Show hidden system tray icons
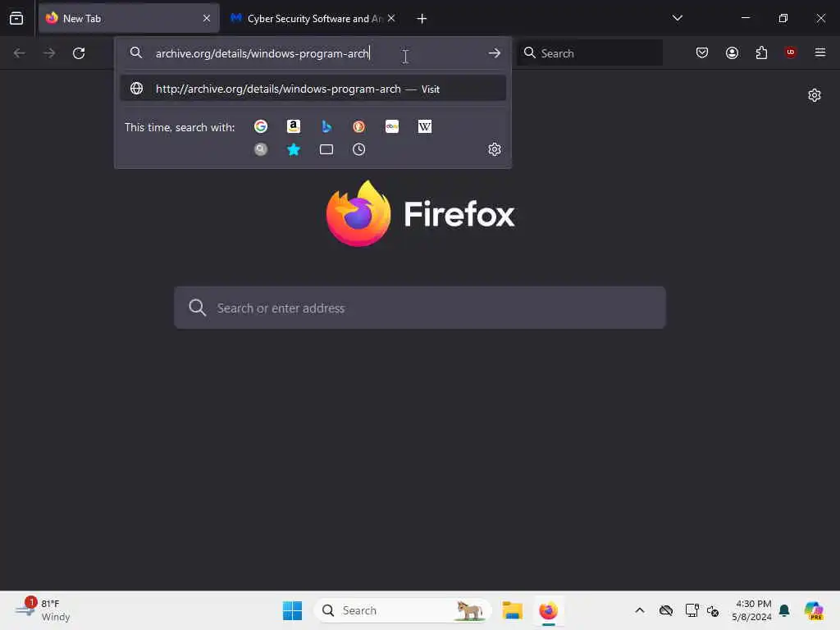 pyautogui.click(x=640, y=610)
